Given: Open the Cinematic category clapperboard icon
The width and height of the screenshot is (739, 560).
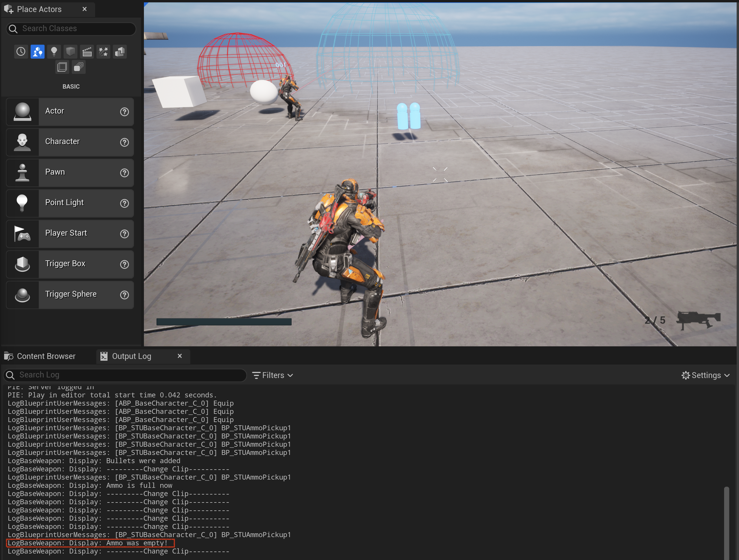Looking at the screenshot, I should [87, 52].
